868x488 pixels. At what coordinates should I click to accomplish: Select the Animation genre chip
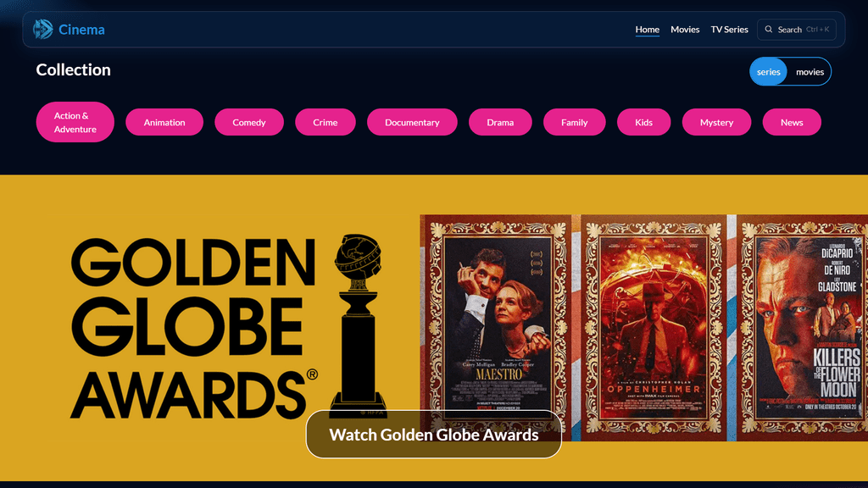pyautogui.click(x=164, y=122)
